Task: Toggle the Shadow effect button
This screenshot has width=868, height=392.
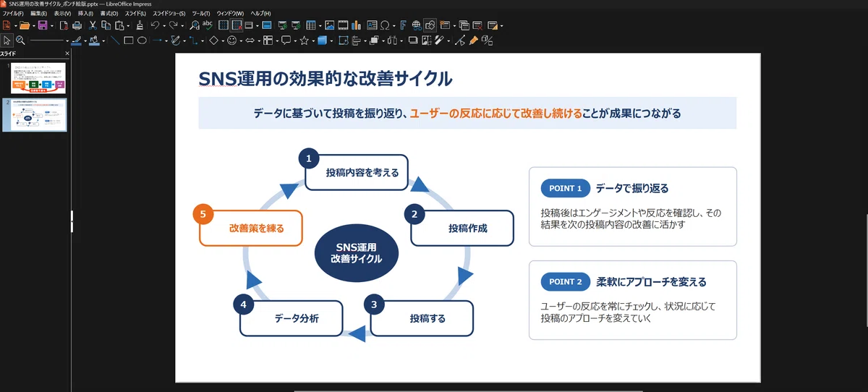Action: tap(413, 41)
